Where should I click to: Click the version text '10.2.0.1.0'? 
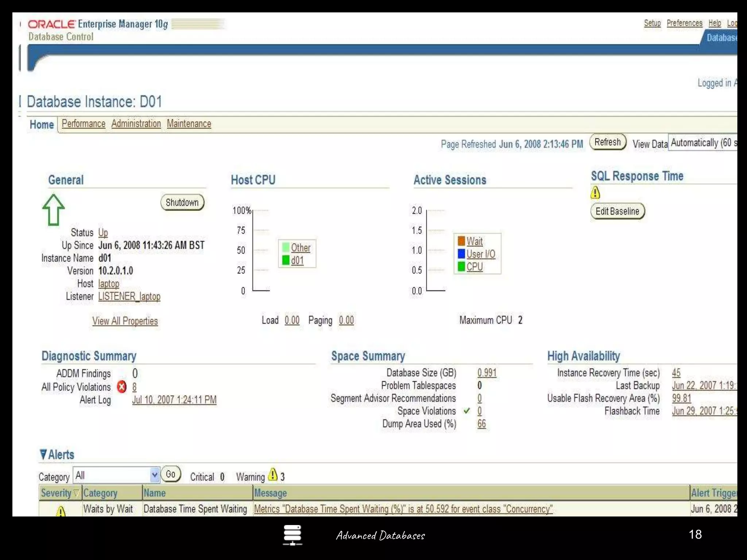[x=116, y=271]
